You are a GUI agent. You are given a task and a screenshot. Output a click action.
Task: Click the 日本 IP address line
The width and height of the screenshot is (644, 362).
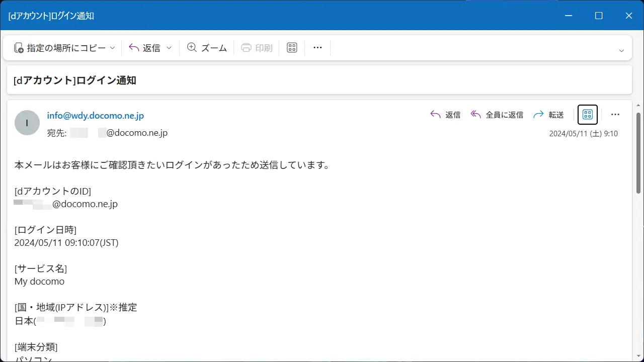[x=60, y=320]
